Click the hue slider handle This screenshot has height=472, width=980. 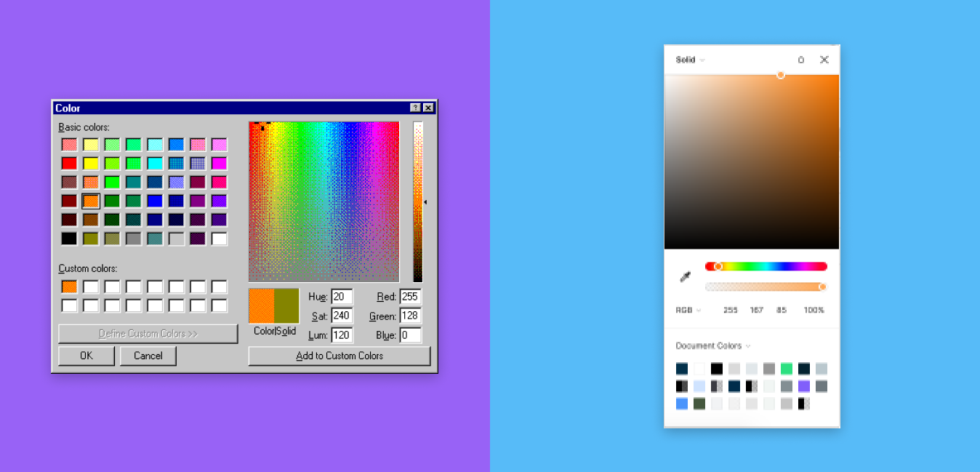720,266
